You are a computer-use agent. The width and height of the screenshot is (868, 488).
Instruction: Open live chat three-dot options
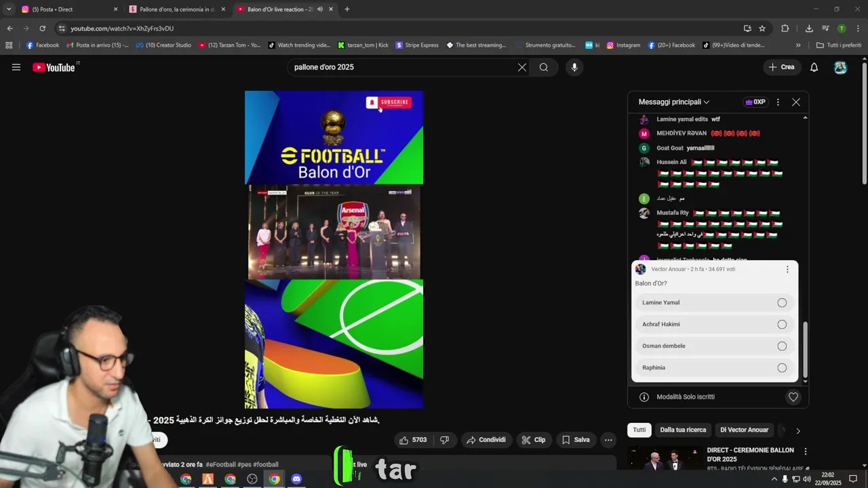(x=778, y=102)
